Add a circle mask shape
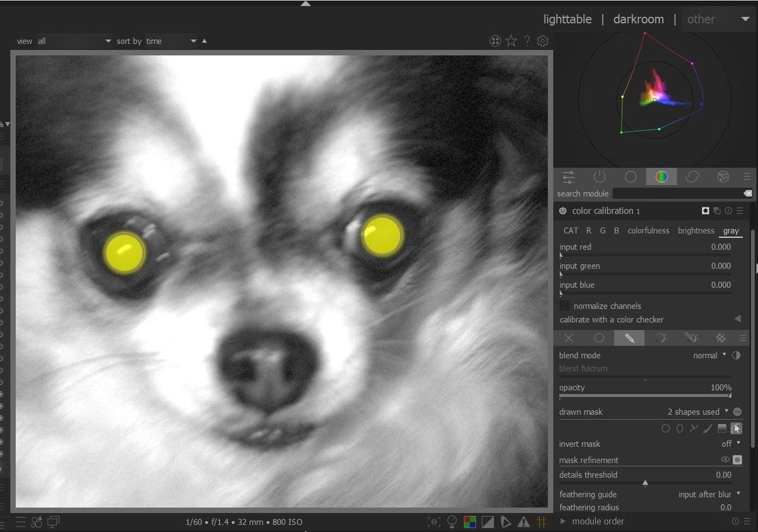 coord(666,428)
